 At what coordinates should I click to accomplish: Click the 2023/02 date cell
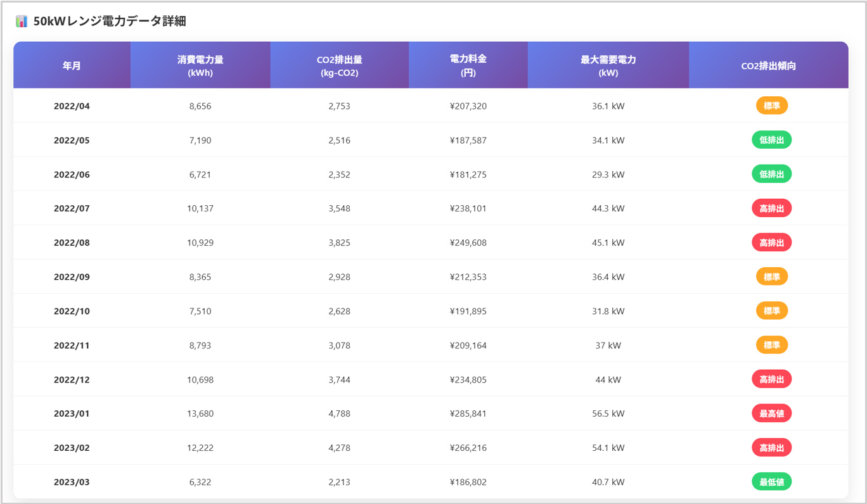coord(72,448)
